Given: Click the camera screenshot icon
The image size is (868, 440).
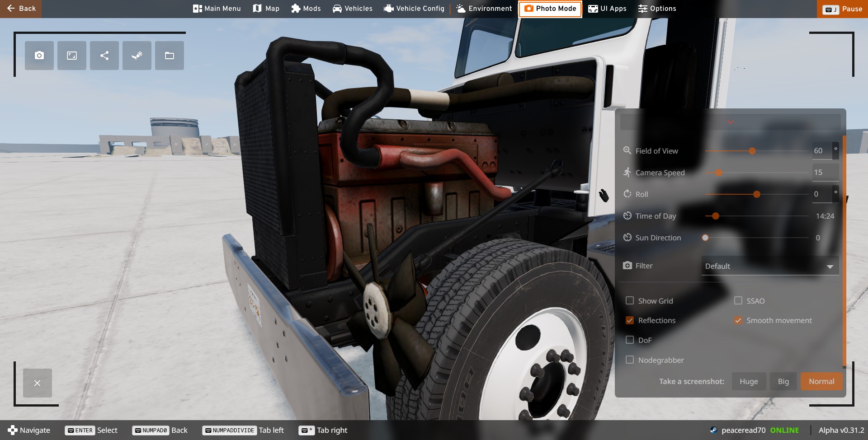Looking at the screenshot, I should [x=39, y=56].
